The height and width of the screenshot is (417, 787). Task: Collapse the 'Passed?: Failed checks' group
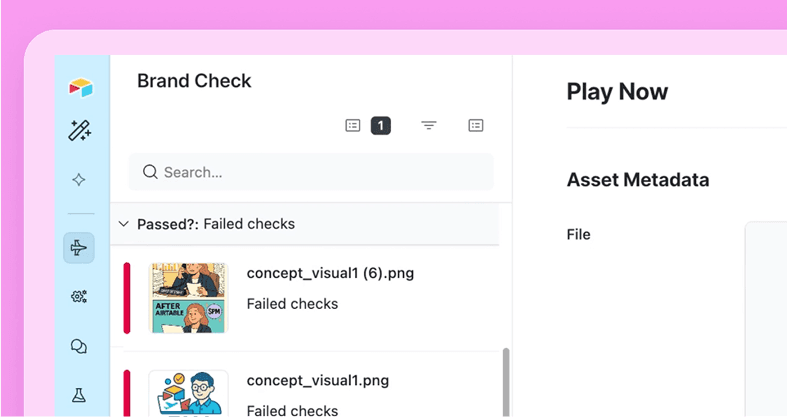click(124, 224)
